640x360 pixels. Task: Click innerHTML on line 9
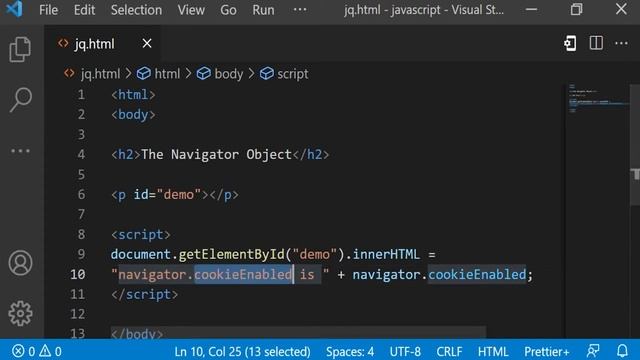point(386,254)
